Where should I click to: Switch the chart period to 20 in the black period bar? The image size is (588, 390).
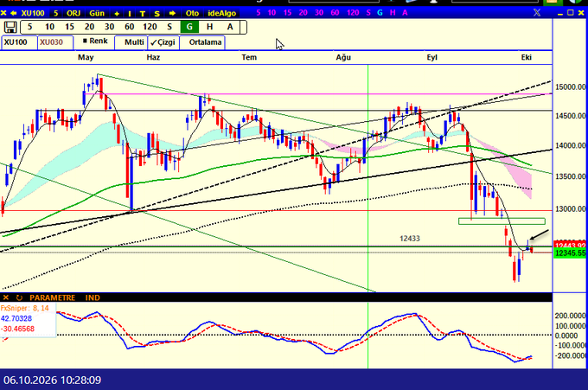click(x=89, y=27)
